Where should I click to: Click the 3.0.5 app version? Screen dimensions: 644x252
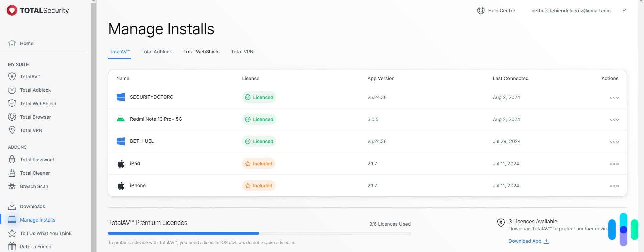[373, 119]
